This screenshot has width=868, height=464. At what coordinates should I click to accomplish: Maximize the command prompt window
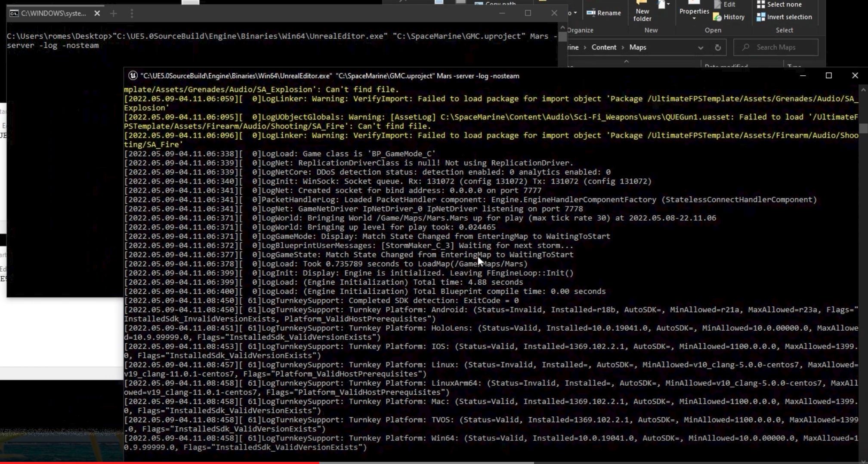pyautogui.click(x=528, y=13)
